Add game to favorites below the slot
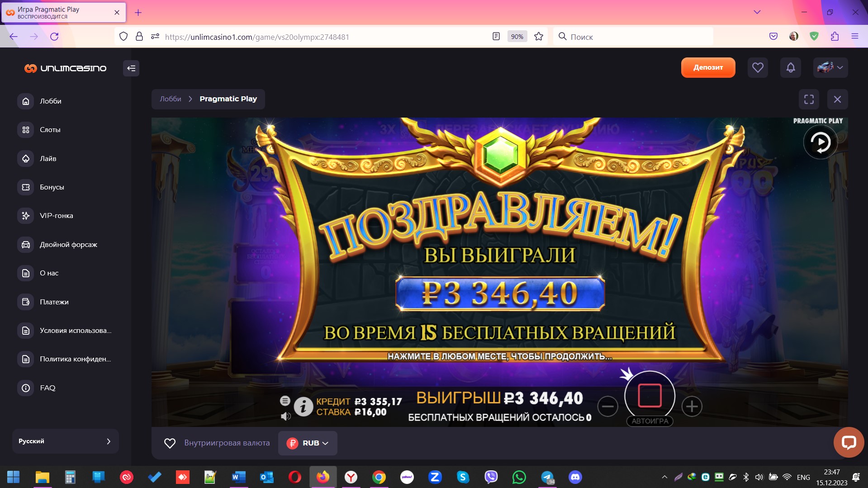Screen dimensions: 868x488 pyautogui.click(x=170, y=443)
